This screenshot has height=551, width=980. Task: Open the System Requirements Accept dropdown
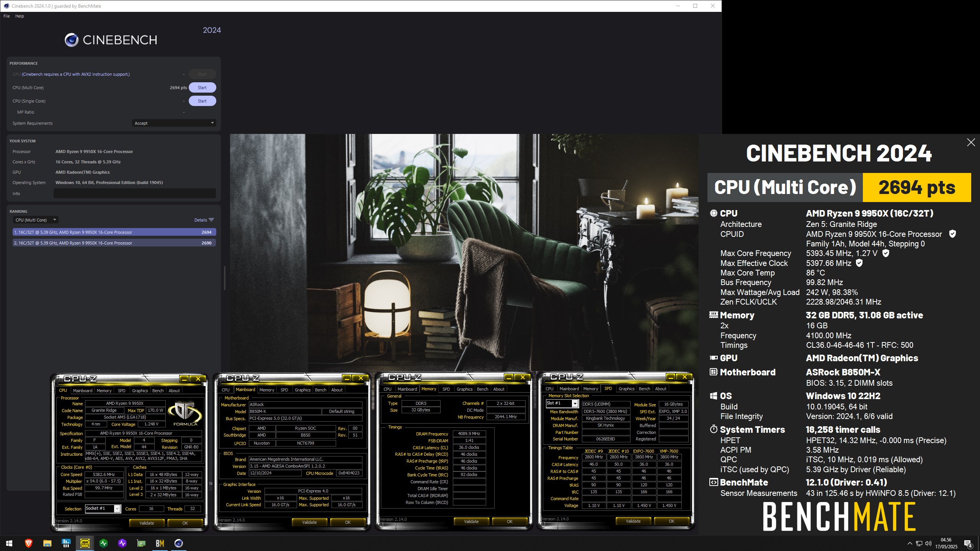[x=174, y=123]
